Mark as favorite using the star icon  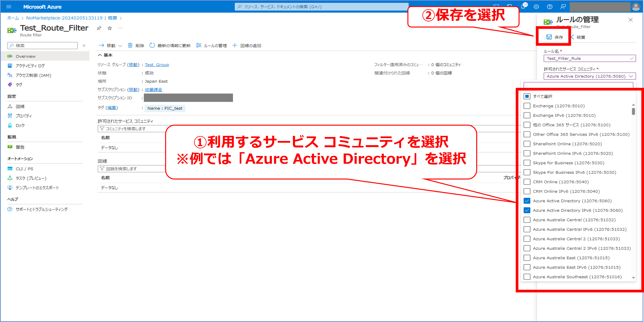[110, 28]
